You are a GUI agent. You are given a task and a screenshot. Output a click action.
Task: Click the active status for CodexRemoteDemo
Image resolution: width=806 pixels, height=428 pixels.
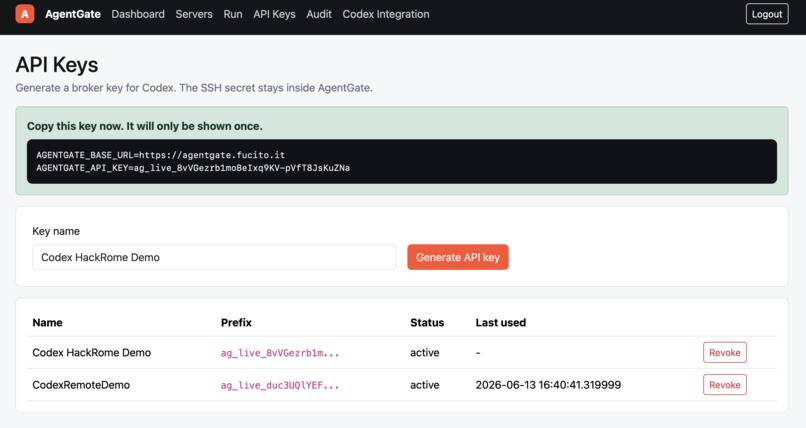pyautogui.click(x=425, y=385)
